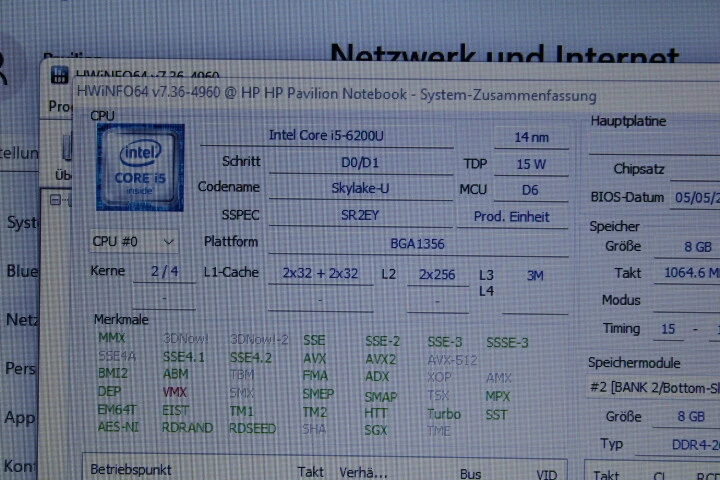This screenshot has height=480, width=720.
Task: Click the Timing value 15
Action: (668, 329)
